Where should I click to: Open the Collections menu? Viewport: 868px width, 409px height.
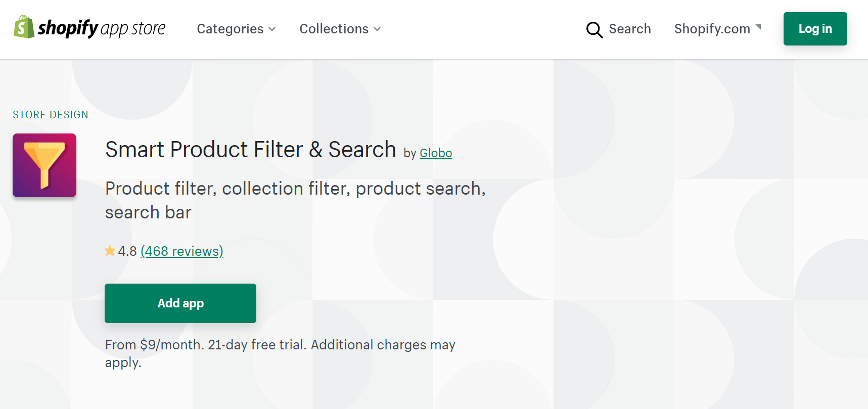pyautogui.click(x=334, y=29)
